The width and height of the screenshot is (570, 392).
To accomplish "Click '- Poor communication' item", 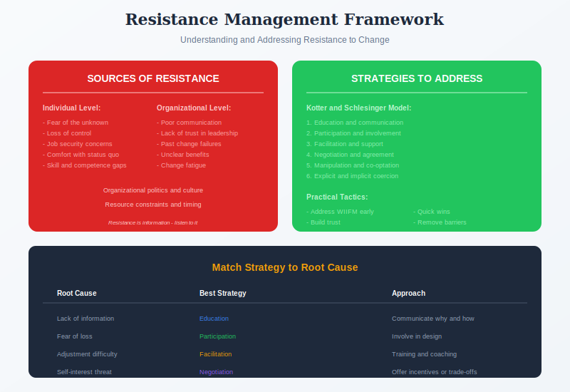I will pos(189,123).
